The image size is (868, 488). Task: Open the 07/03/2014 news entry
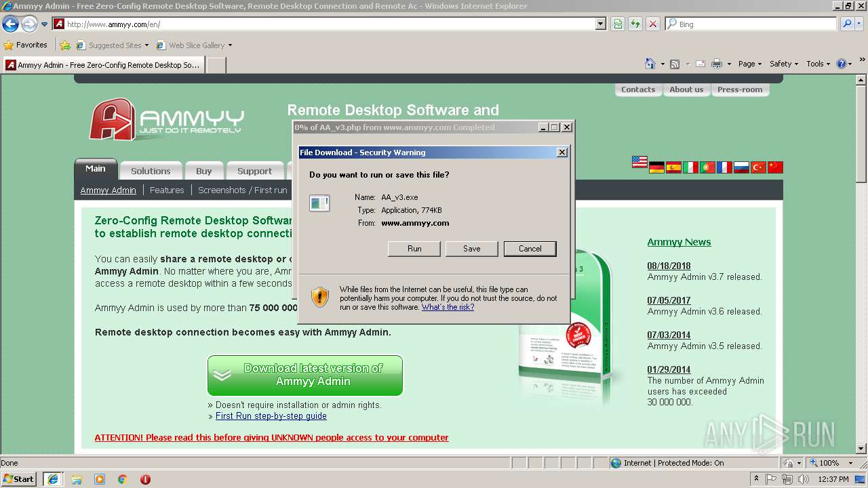point(669,335)
